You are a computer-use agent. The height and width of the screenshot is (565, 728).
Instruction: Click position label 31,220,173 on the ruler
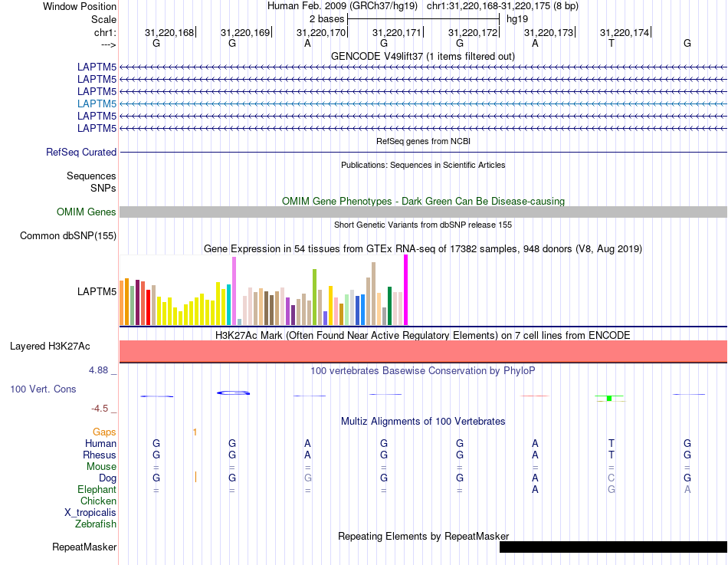(549, 32)
